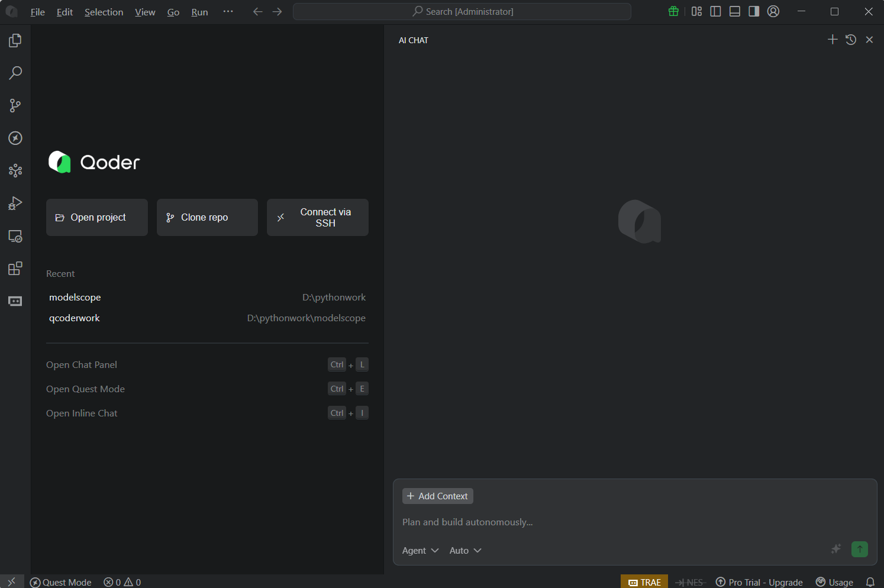Open the Search view in activity bar
Viewport: 884px width, 588px height.
[x=15, y=73]
